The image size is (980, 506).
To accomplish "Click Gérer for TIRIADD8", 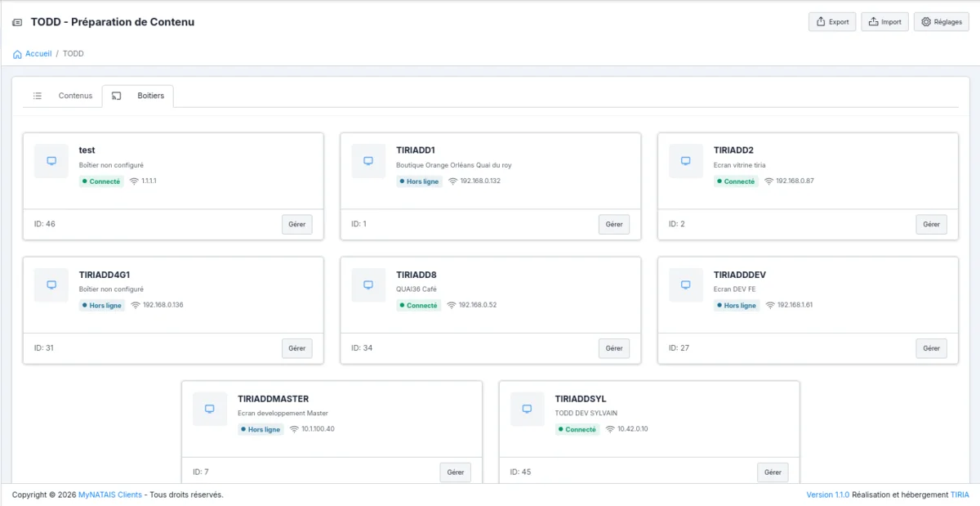I will 614,348.
